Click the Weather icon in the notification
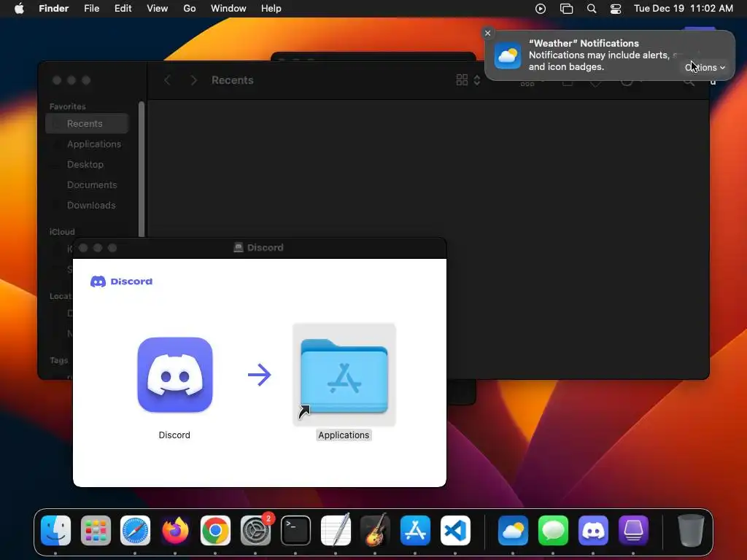747x560 pixels. click(508, 55)
